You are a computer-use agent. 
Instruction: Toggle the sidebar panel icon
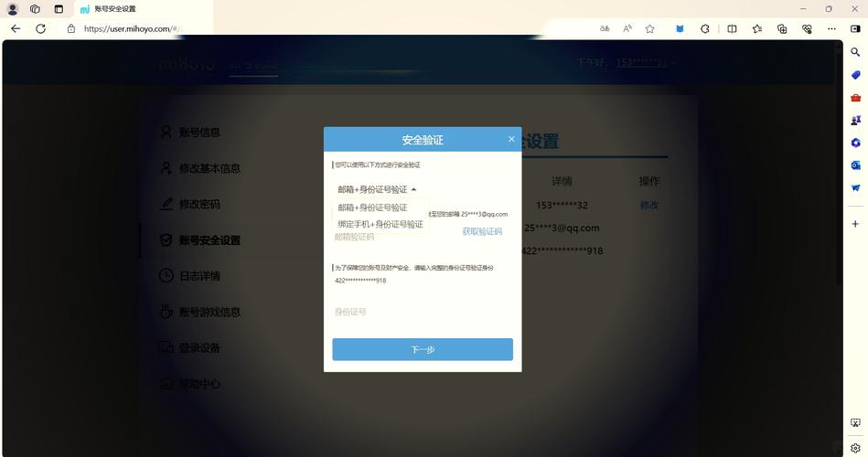pyautogui.click(x=855, y=28)
